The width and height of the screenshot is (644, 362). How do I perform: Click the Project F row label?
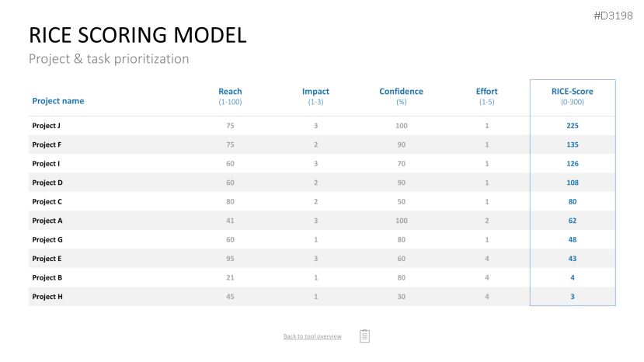(x=47, y=144)
